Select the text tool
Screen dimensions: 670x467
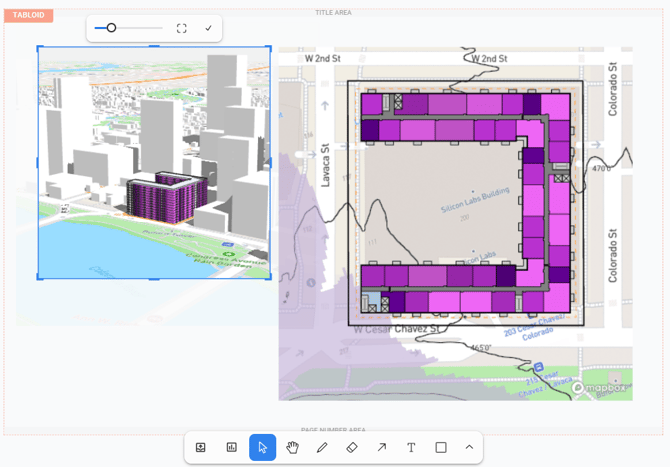click(x=411, y=448)
